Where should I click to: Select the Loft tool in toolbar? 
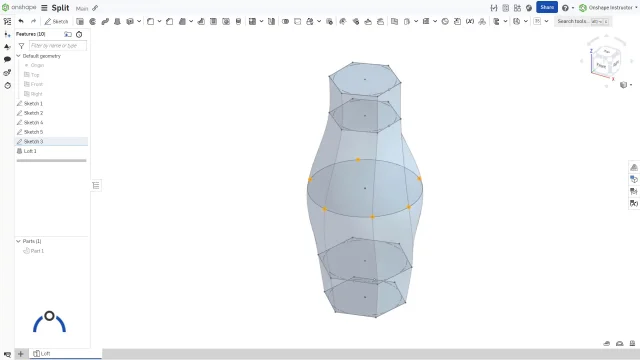click(117, 21)
